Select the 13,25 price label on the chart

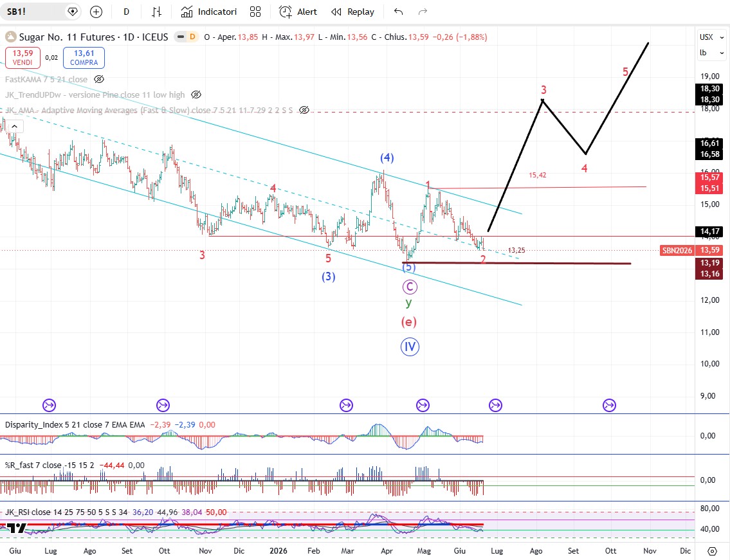[x=516, y=251]
